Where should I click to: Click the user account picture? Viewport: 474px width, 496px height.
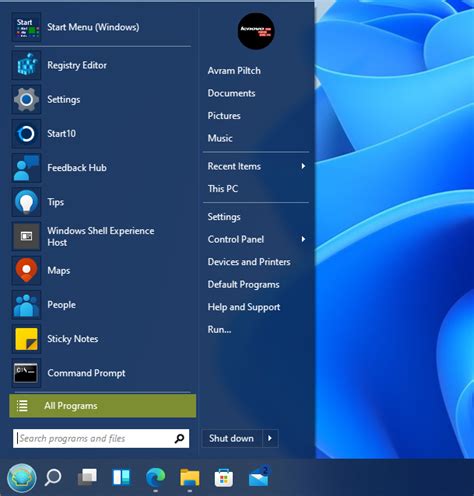[x=256, y=31]
